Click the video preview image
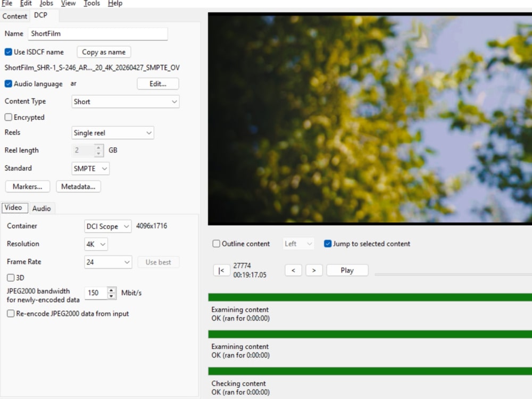Image resolution: width=532 pixels, height=399 pixels. 370,119
